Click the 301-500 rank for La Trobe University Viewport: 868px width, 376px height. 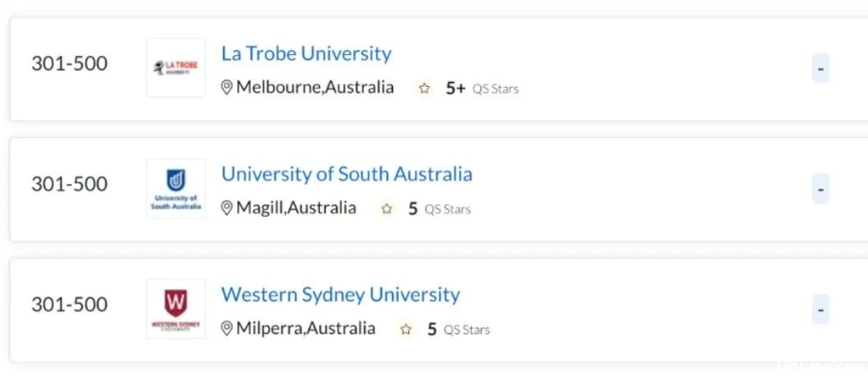(69, 64)
